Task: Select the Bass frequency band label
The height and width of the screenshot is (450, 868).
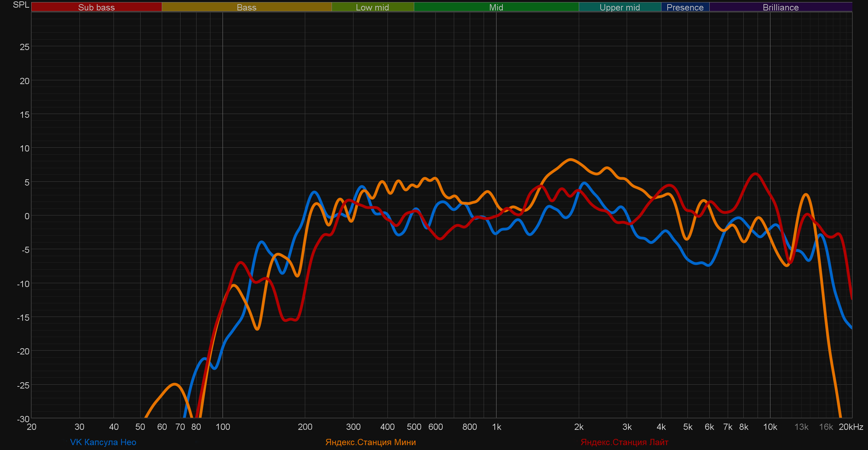Action: 247,7
